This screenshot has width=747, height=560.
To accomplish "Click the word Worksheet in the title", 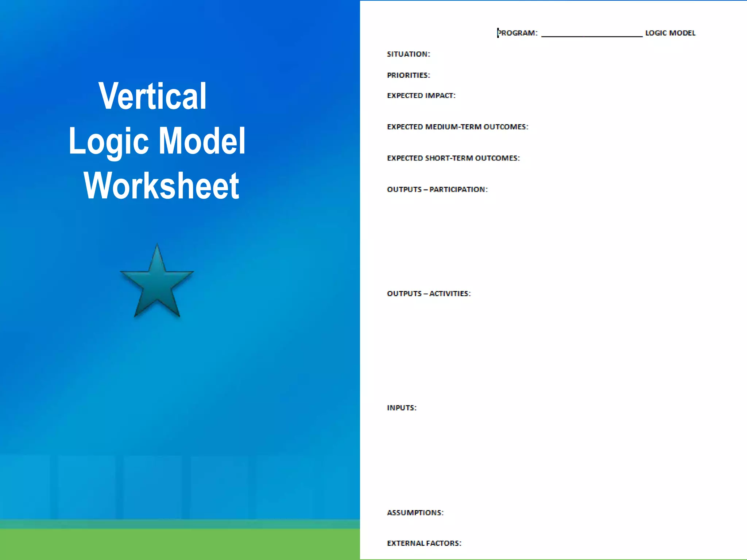I will (x=161, y=186).
